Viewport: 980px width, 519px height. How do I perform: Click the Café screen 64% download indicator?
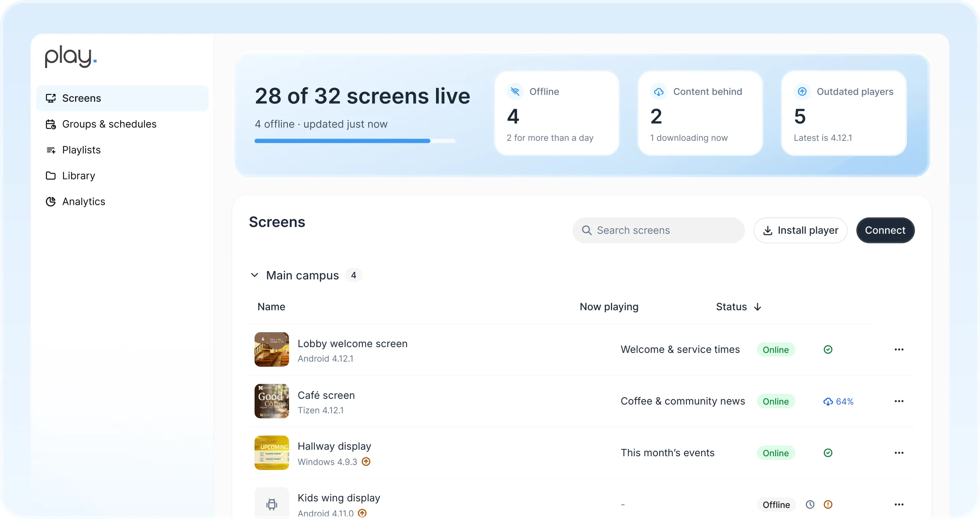(x=838, y=401)
